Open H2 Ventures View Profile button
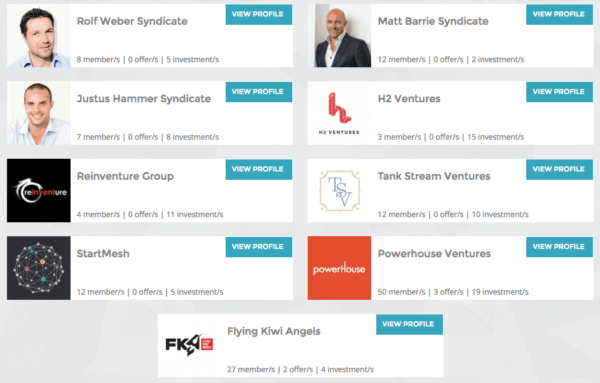The height and width of the screenshot is (383, 600). pyautogui.click(x=559, y=92)
